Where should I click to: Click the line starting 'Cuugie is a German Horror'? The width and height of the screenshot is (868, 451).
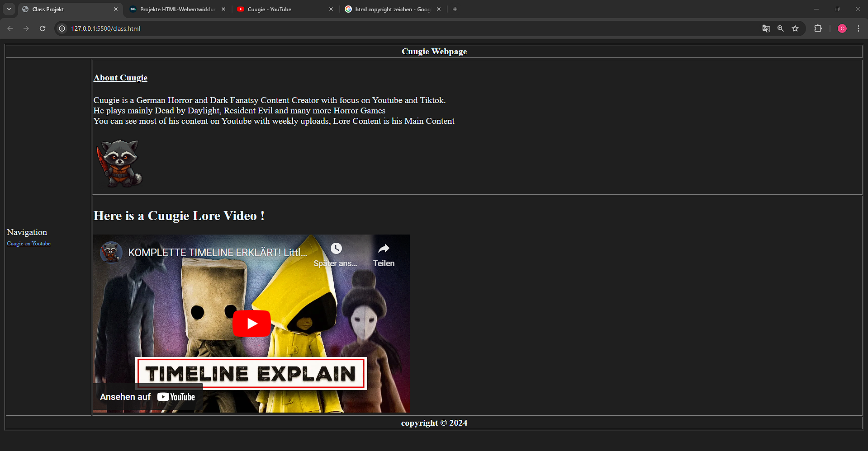(270, 100)
